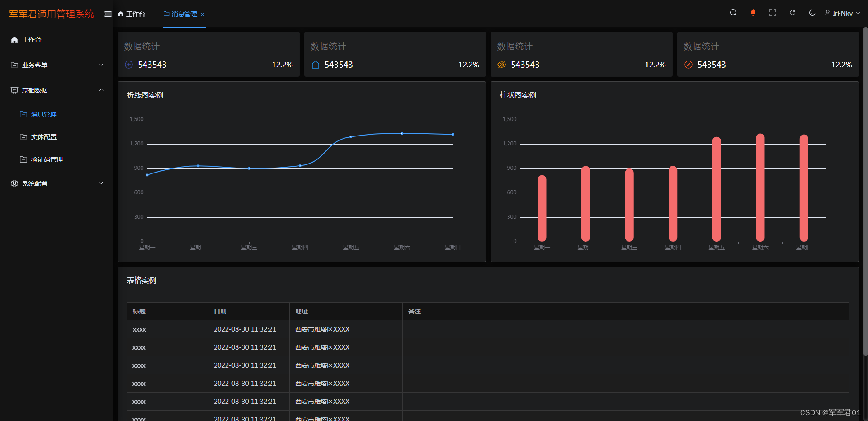Click the 军军君通用管理系统 logo title
868x421 pixels.
tap(52, 14)
